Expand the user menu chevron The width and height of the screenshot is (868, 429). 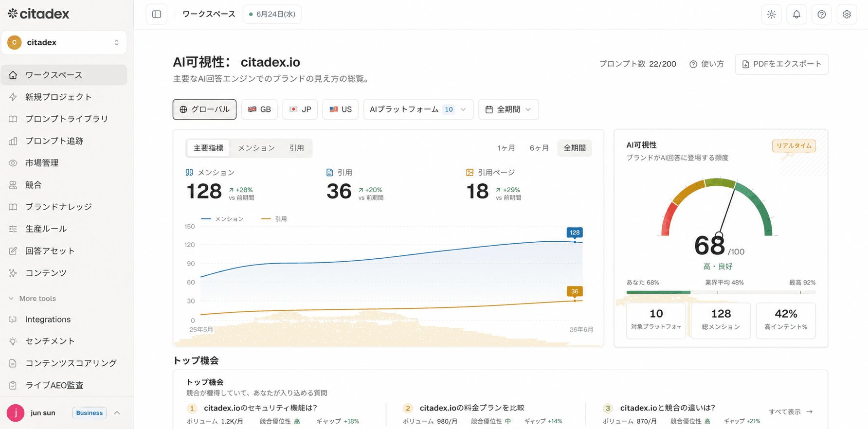pyautogui.click(x=117, y=413)
